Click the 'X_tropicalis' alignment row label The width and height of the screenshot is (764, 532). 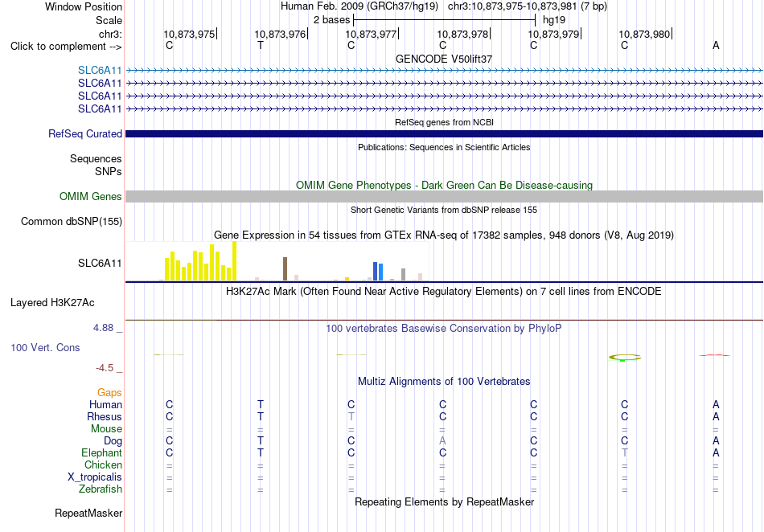[x=95, y=477]
